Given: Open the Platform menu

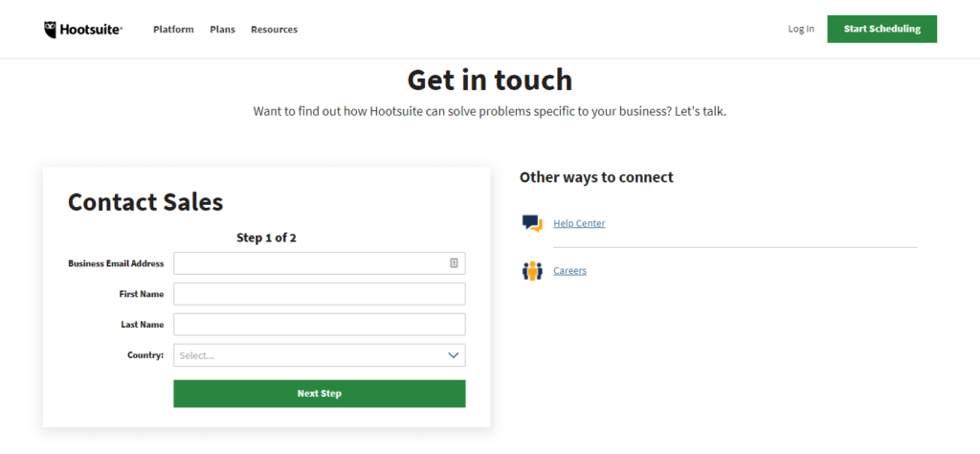Looking at the screenshot, I should coord(173,30).
